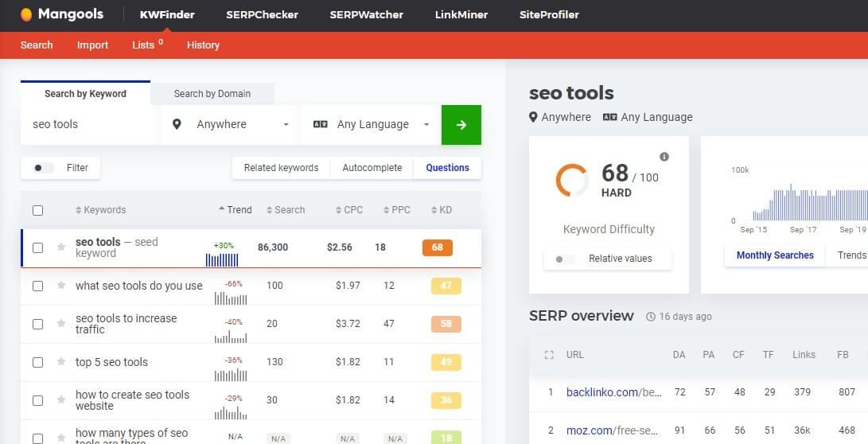
Task: Check the 'top 5 seo tools' row
Action: coord(37,362)
